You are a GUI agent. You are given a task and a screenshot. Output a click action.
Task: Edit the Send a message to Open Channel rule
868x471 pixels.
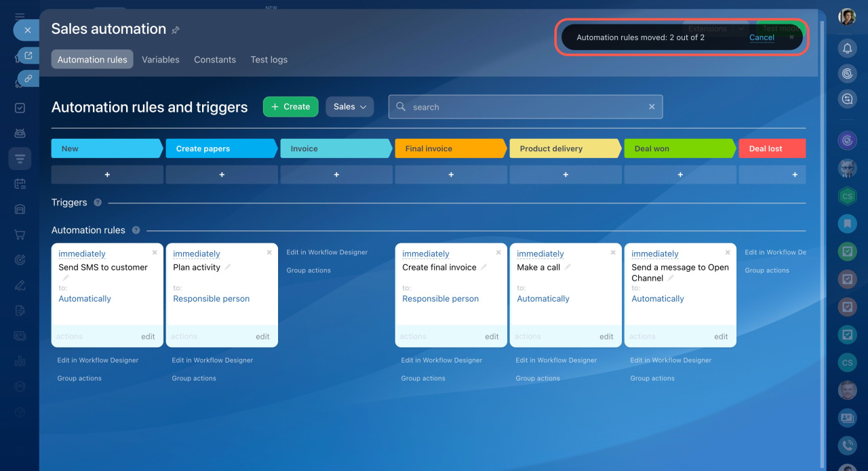click(721, 336)
